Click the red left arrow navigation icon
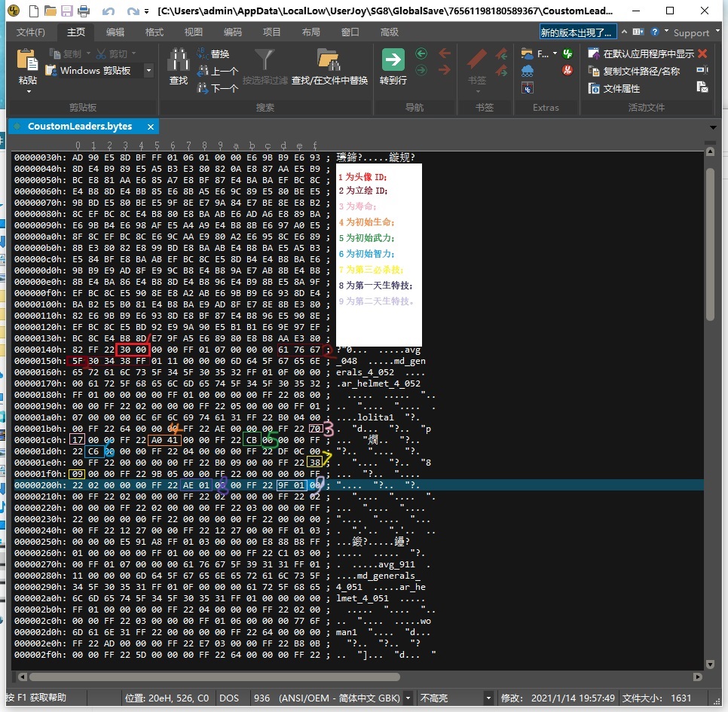The width and height of the screenshot is (728, 712). point(445,53)
